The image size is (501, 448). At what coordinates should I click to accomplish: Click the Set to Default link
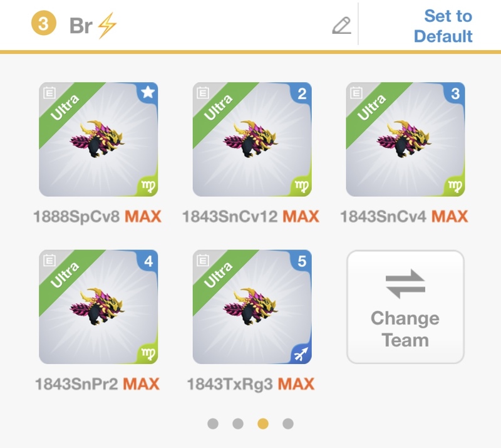443,26
